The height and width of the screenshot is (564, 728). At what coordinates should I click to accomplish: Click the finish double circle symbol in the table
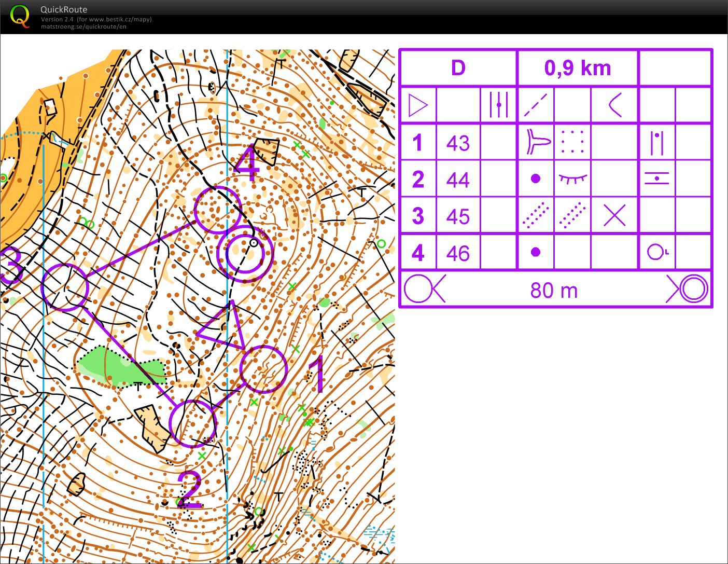(x=693, y=289)
